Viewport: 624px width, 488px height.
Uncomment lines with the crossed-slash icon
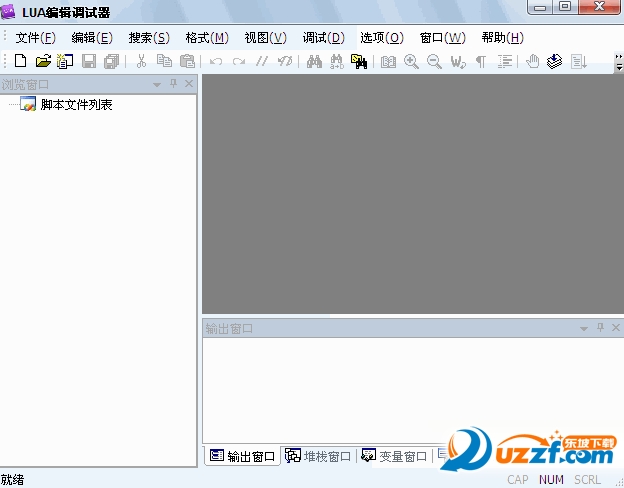(x=285, y=61)
